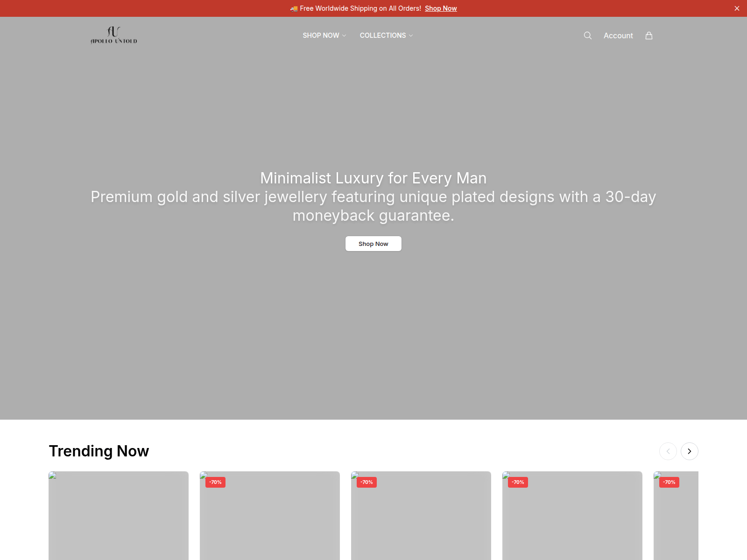Show next Trending Now products

click(x=690, y=451)
